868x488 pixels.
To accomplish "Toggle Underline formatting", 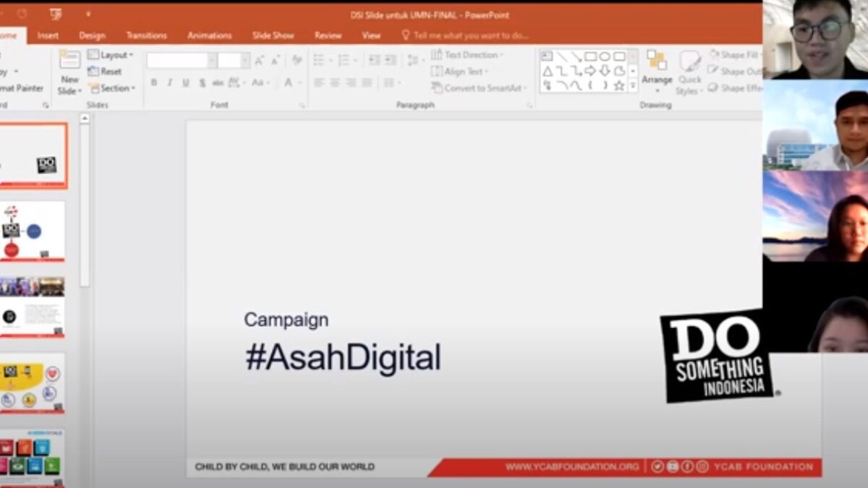I will pos(186,83).
